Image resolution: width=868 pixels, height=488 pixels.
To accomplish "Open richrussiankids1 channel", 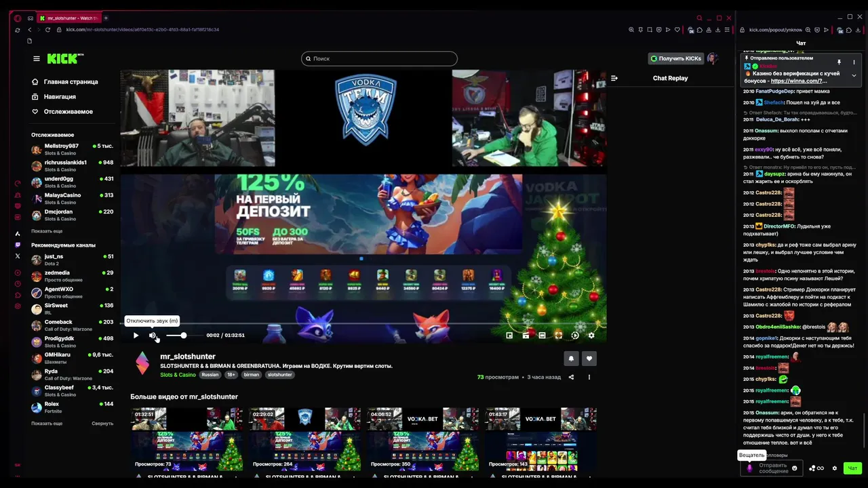I will (x=72, y=166).
